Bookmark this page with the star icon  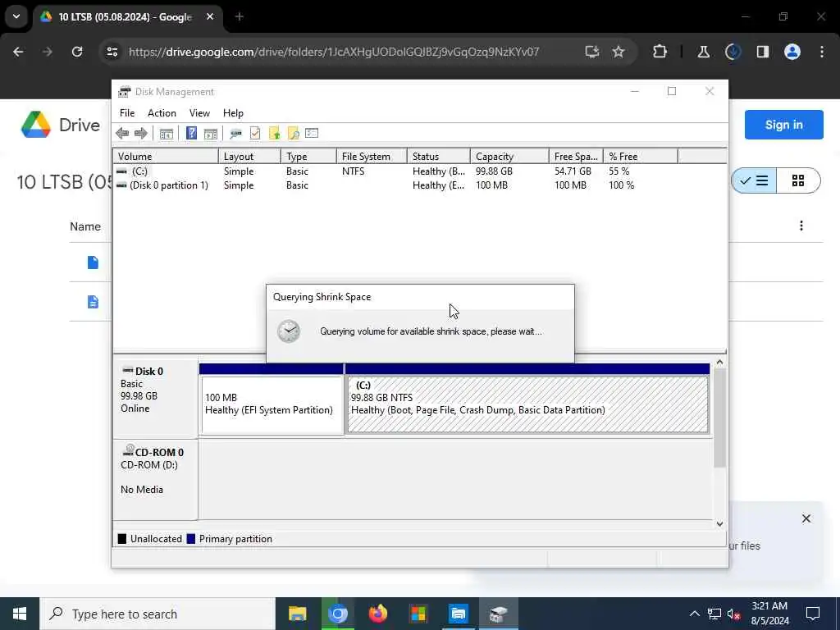(x=619, y=52)
